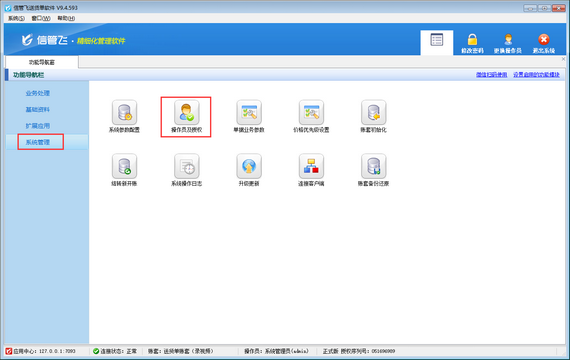Open the 系统(S) menu
The height and width of the screenshot is (360, 570).
point(16,18)
